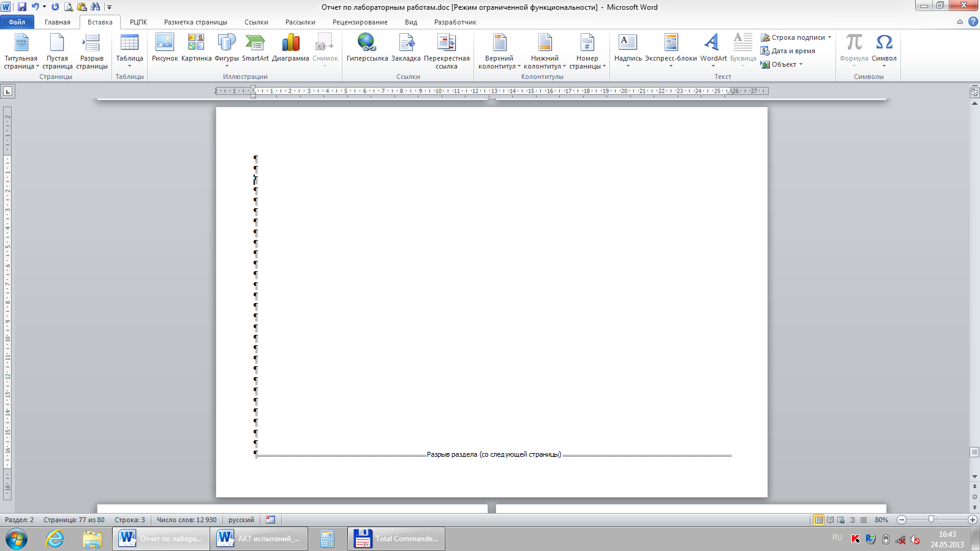
Task: Collapse the ribbon with the caret icon
Action: tap(960, 22)
